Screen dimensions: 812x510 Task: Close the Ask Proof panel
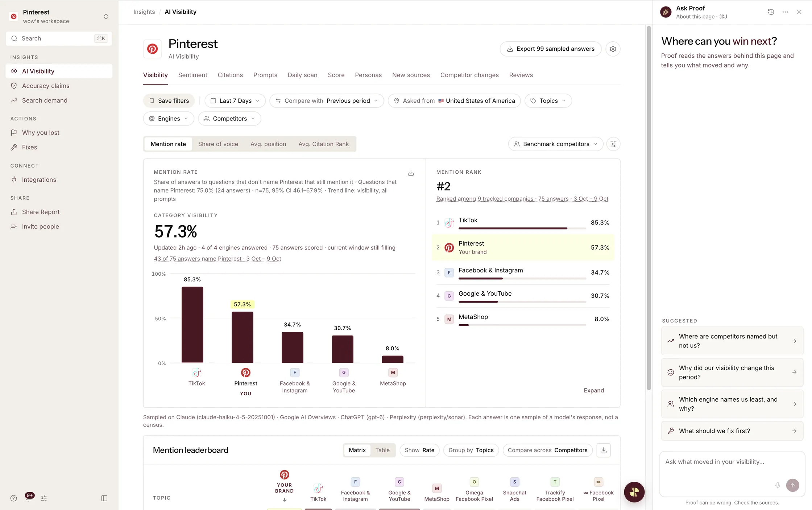tap(799, 12)
